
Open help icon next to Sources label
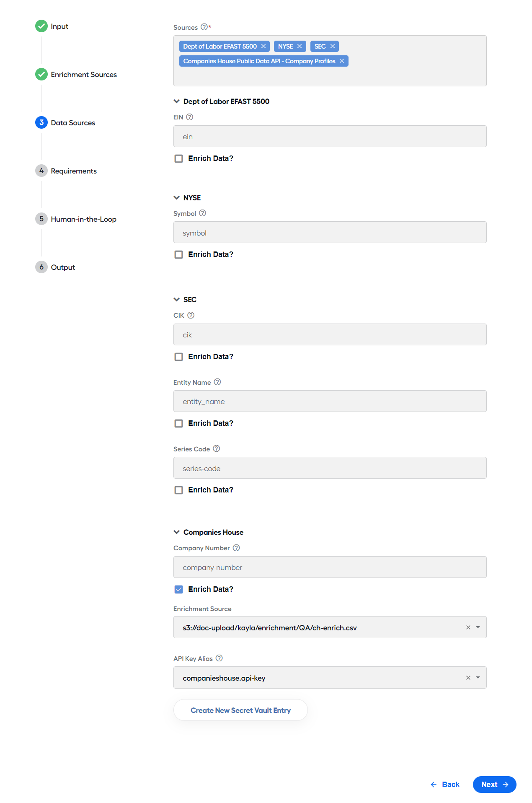[x=204, y=27]
